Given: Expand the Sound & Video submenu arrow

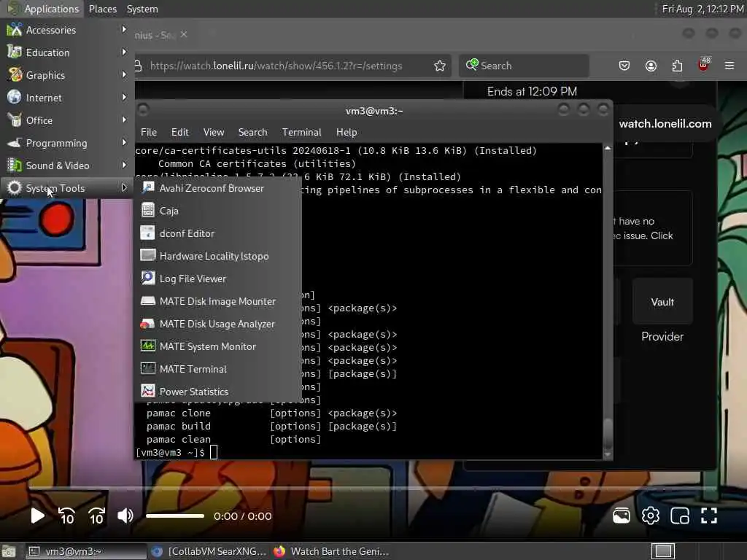Looking at the screenshot, I should click(x=124, y=166).
